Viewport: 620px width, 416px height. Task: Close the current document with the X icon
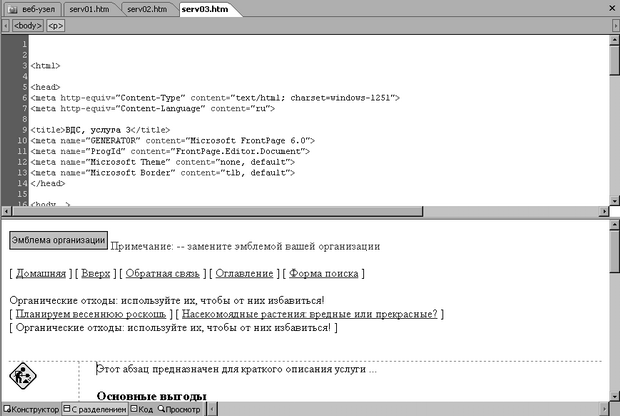pos(611,9)
